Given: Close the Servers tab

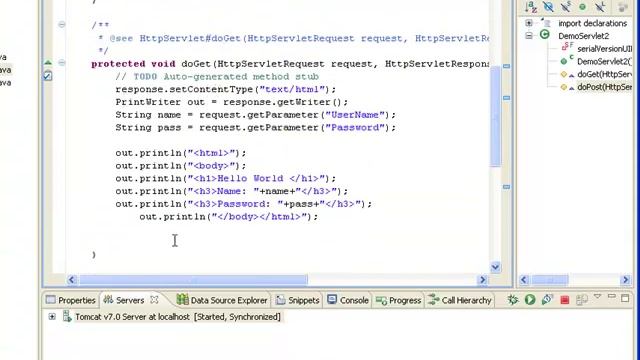Looking at the screenshot, I should (x=154, y=300).
